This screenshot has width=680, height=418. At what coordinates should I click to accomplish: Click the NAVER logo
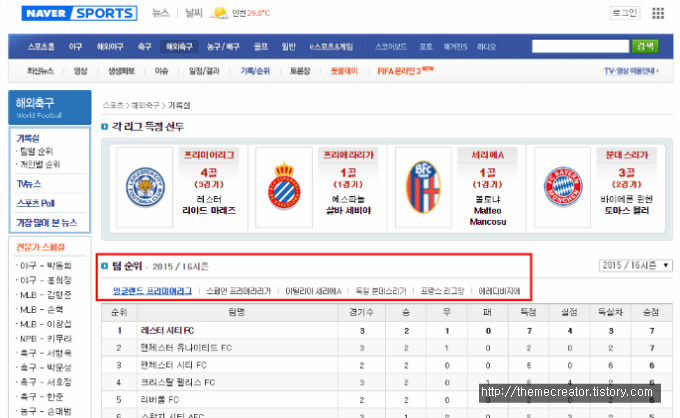click(46, 13)
